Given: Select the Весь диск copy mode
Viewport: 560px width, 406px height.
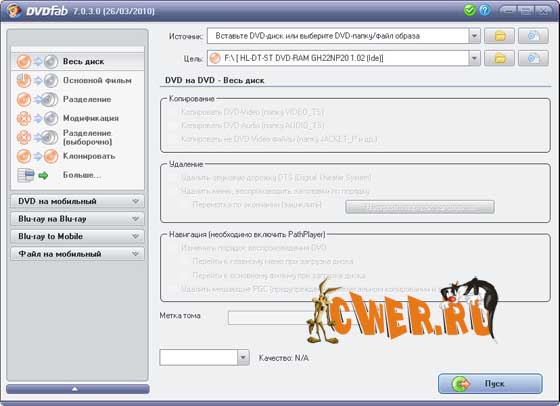Looking at the screenshot, I should coord(78,61).
